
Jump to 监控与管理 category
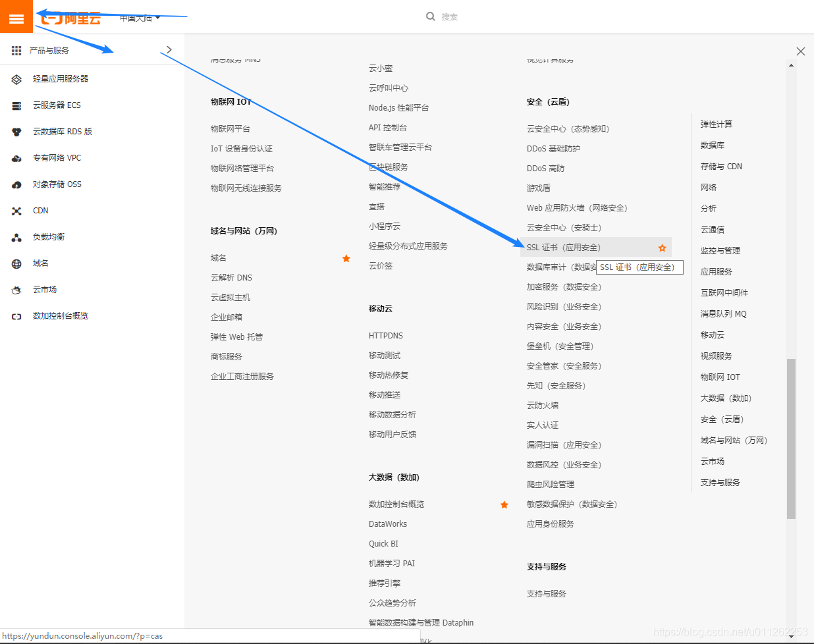(x=720, y=251)
